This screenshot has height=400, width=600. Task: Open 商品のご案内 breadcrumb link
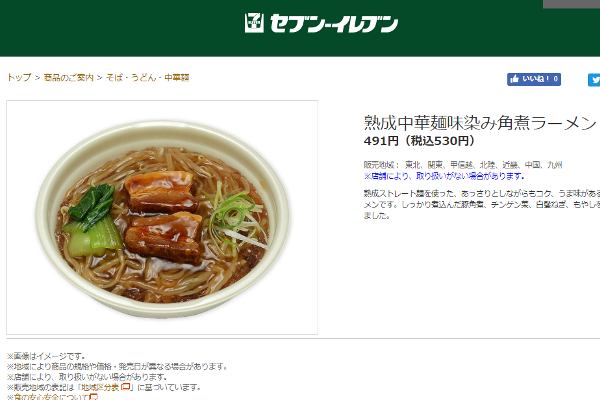68,78
